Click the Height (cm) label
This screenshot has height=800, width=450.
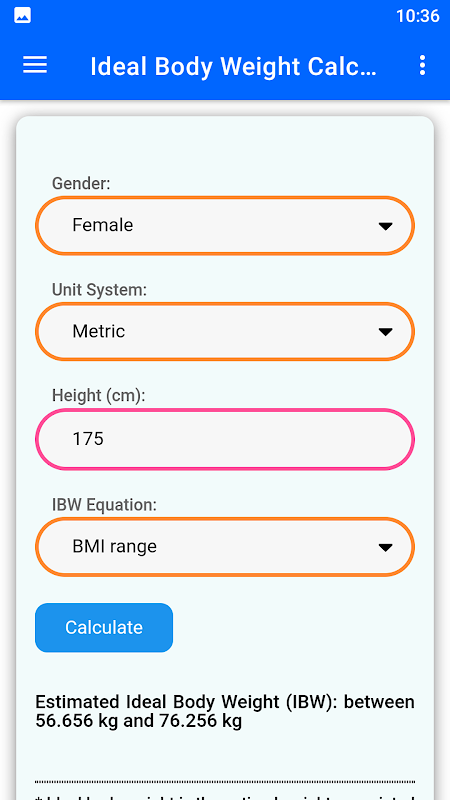(x=98, y=395)
